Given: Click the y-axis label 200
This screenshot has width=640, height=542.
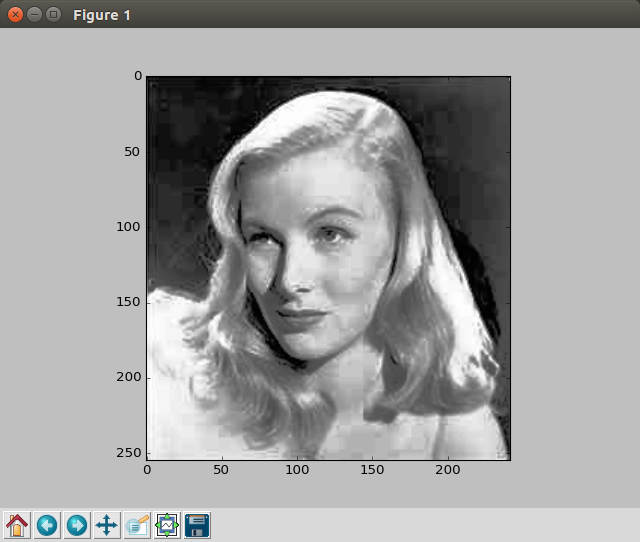Looking at the screenshot, I should (x=129, y=377).
